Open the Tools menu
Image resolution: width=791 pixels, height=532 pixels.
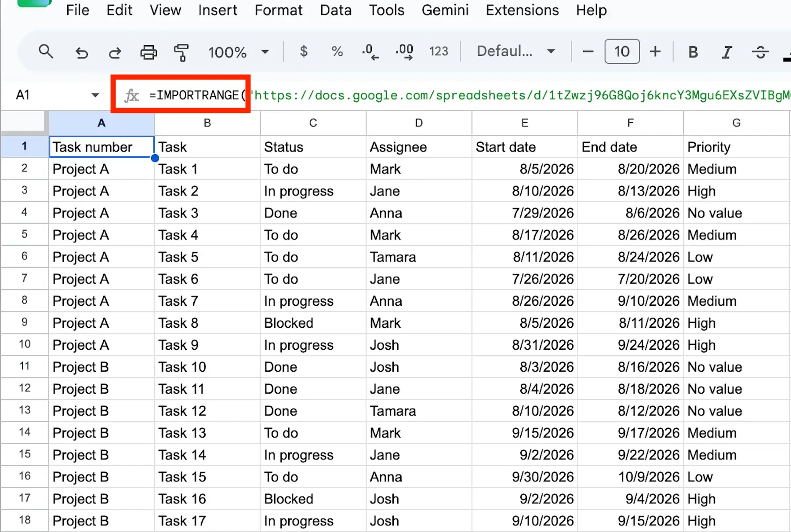coord(387,10)
